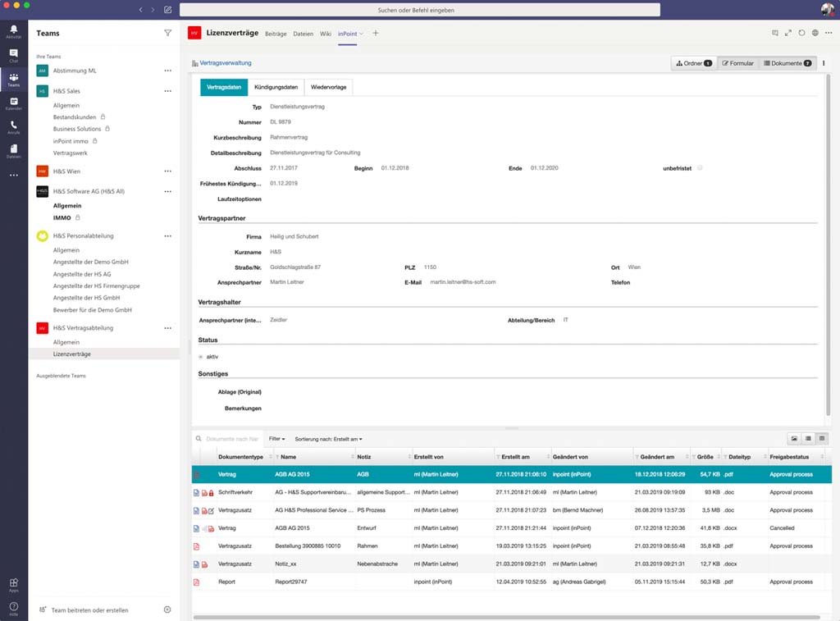Toggle the Ordner view button
Viewport: 840px width, 621px height.
click(694, 63)
